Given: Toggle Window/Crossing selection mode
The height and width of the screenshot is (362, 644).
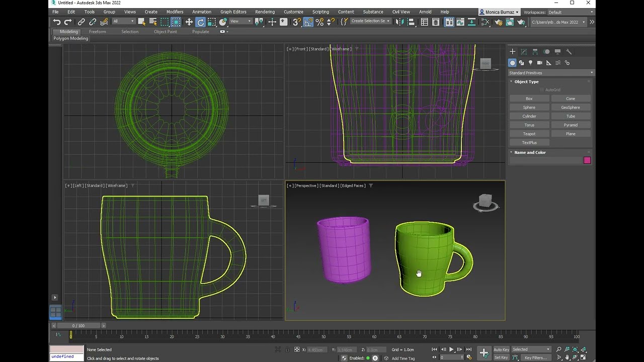Looking at the screenshot, I should (x=176, y=22).
